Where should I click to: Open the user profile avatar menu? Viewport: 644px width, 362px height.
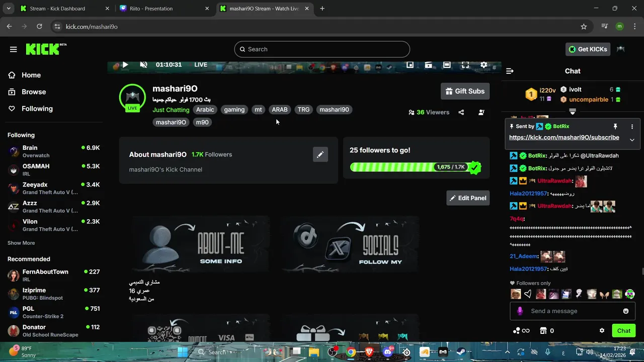[621, 49]
